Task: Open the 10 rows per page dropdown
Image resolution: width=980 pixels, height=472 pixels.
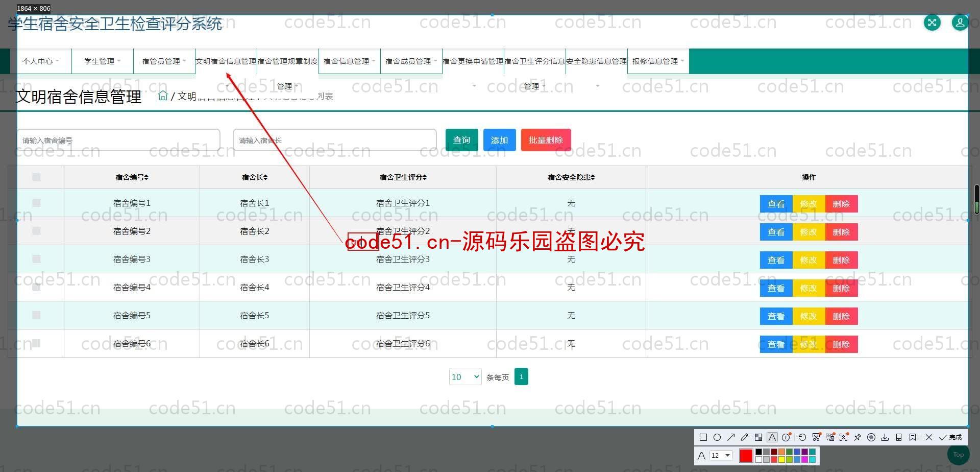Action: click(465, 376)
